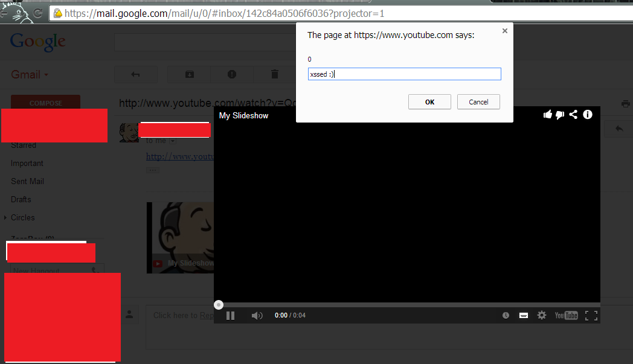Click the browser address bar URL
Image resolution: width=633 pixels, height=364 pixels.
click(x=224, y=13)
